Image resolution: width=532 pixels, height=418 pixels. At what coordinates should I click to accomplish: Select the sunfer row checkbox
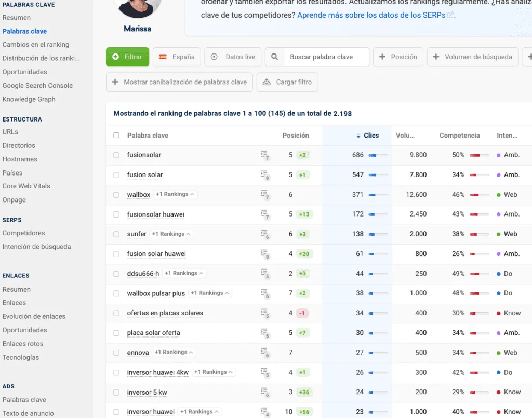116,234
